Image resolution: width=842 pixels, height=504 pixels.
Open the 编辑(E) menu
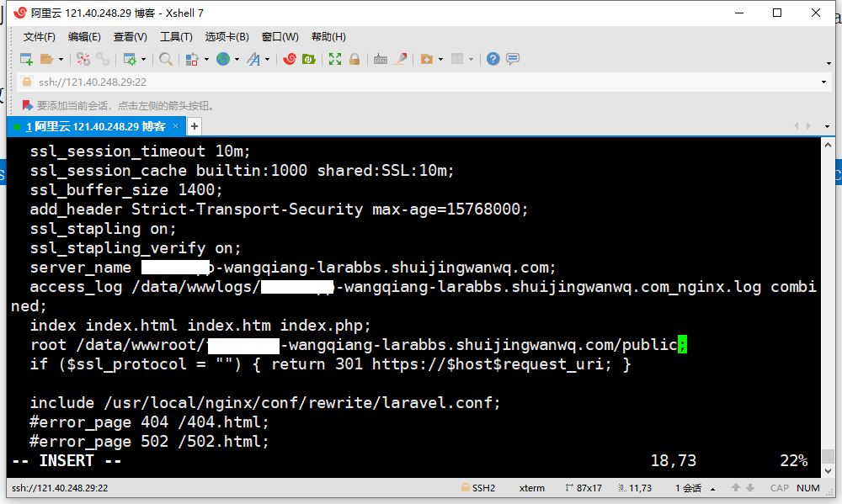click(x=84, y=36)
